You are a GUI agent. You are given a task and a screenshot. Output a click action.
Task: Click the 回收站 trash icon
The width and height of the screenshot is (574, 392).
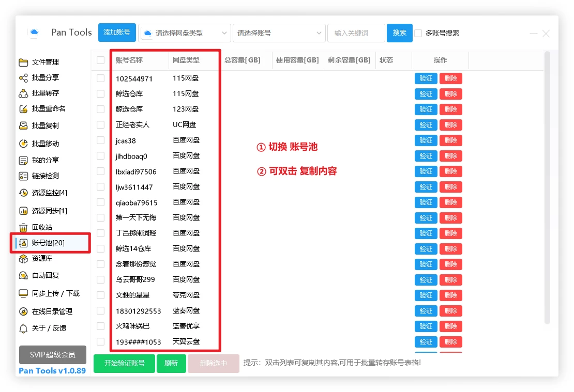23,227
